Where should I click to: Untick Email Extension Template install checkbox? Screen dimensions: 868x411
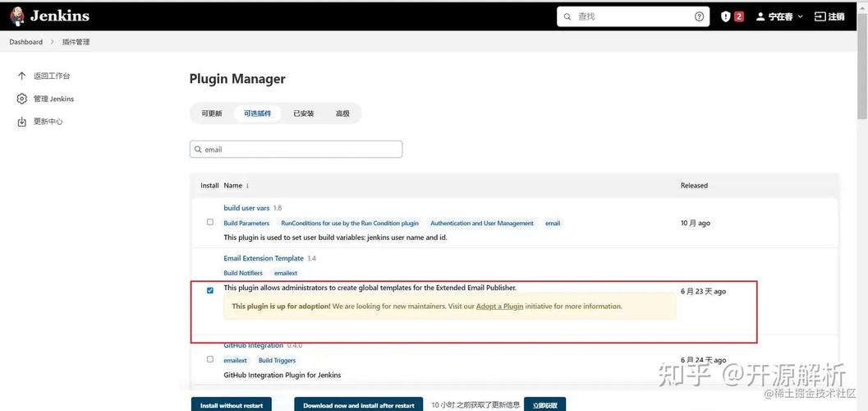[x=209, y=290]
